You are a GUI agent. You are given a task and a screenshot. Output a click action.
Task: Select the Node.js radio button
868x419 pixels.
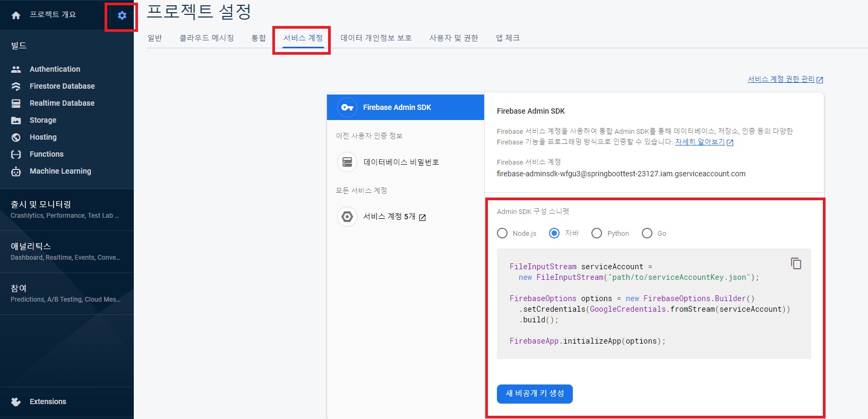(502, 233)
